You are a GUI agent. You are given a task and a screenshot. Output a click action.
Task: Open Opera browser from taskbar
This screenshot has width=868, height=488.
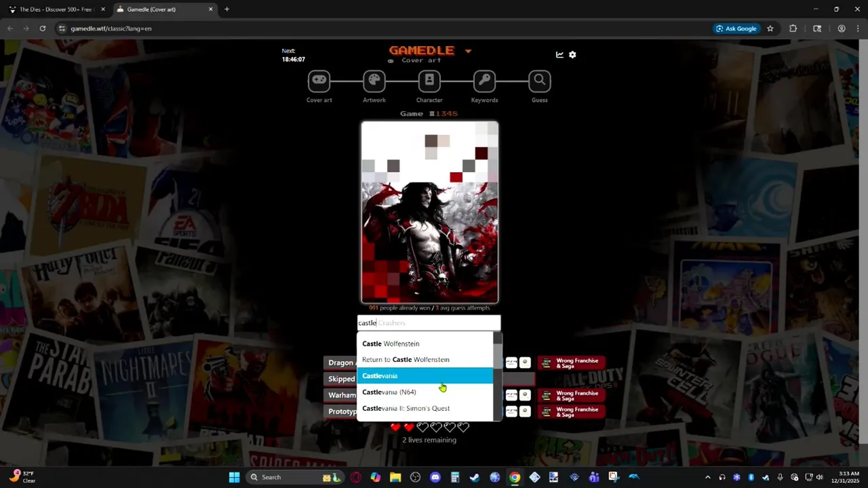[x=356, y=477]
